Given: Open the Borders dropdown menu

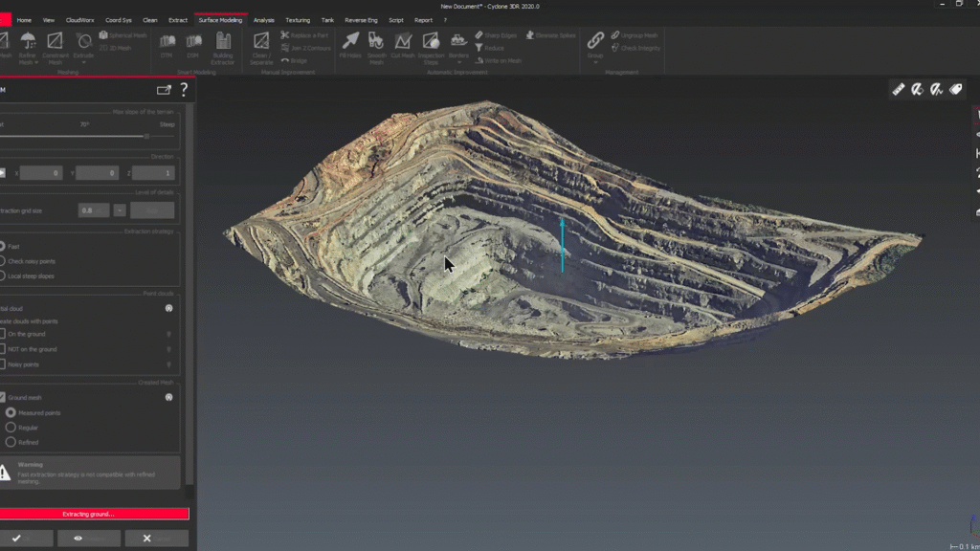Looking at the screenshot, I should click(458, 62).
